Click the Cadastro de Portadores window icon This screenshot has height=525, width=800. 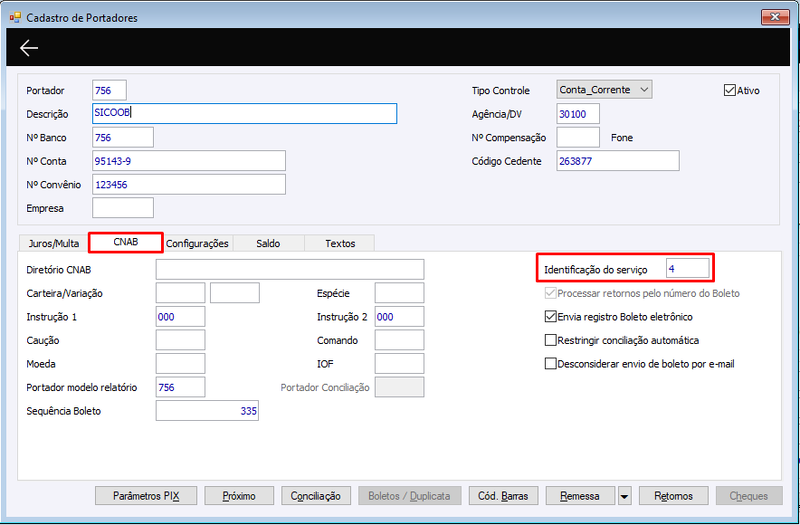tap(15, 18)
